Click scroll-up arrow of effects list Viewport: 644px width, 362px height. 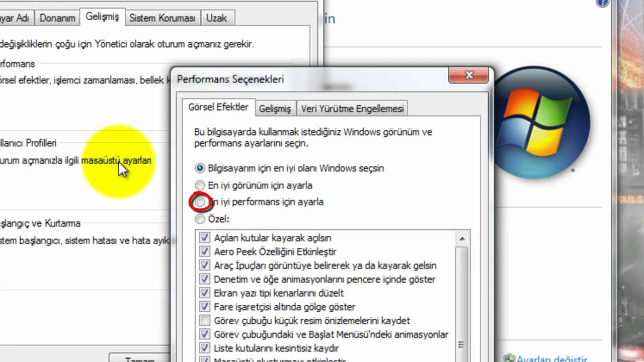point(462,238)
